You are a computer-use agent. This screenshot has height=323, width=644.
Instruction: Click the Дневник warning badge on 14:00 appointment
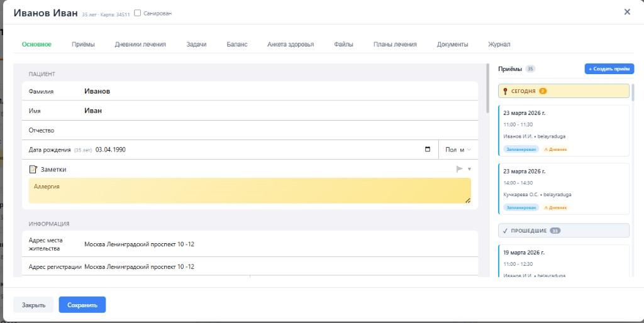(555, 207)
